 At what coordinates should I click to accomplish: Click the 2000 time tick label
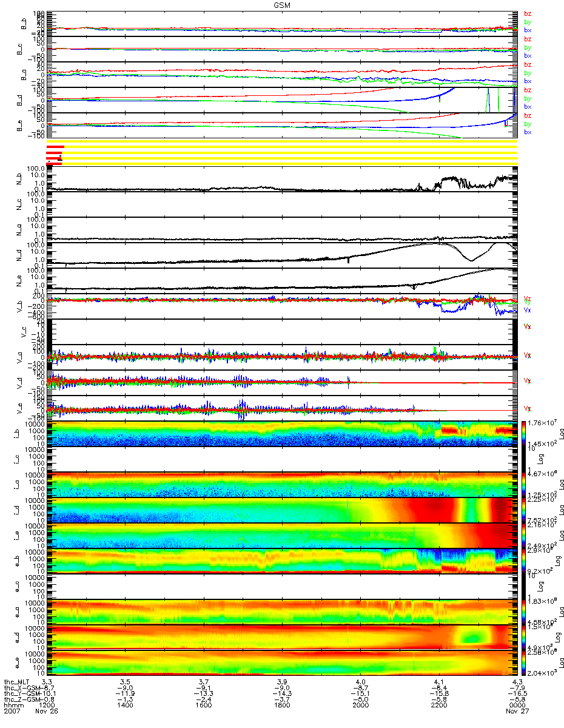pos(360,706)
